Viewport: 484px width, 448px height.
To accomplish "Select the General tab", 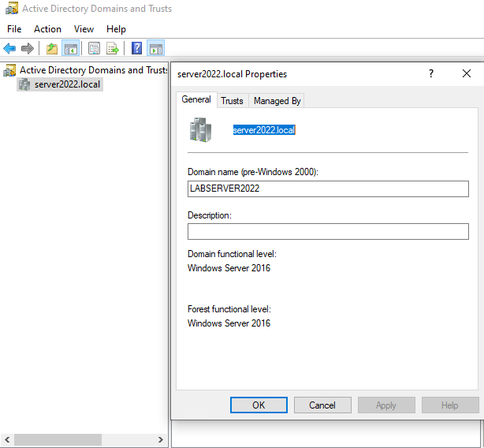I will tap(196, 99).
